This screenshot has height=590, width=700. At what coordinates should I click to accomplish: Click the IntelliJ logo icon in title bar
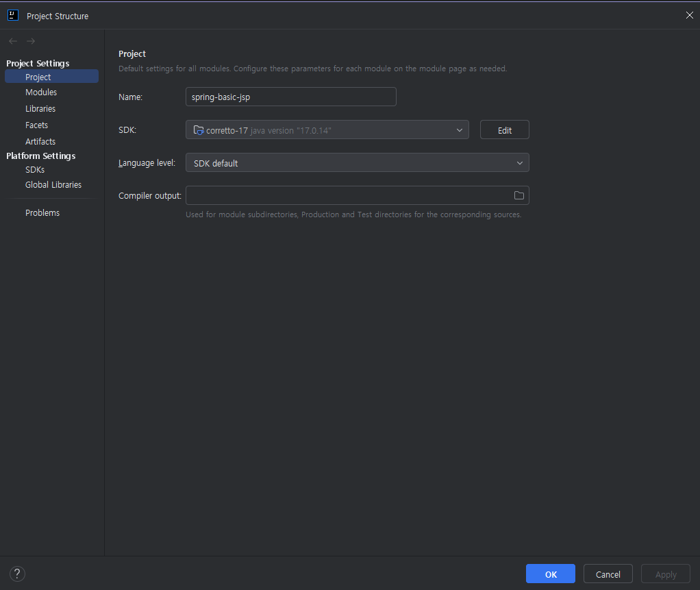13,16
